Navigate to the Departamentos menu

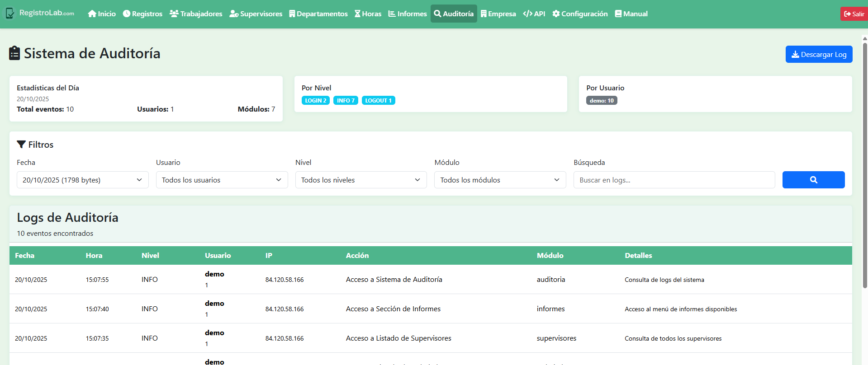click(318, 14)
